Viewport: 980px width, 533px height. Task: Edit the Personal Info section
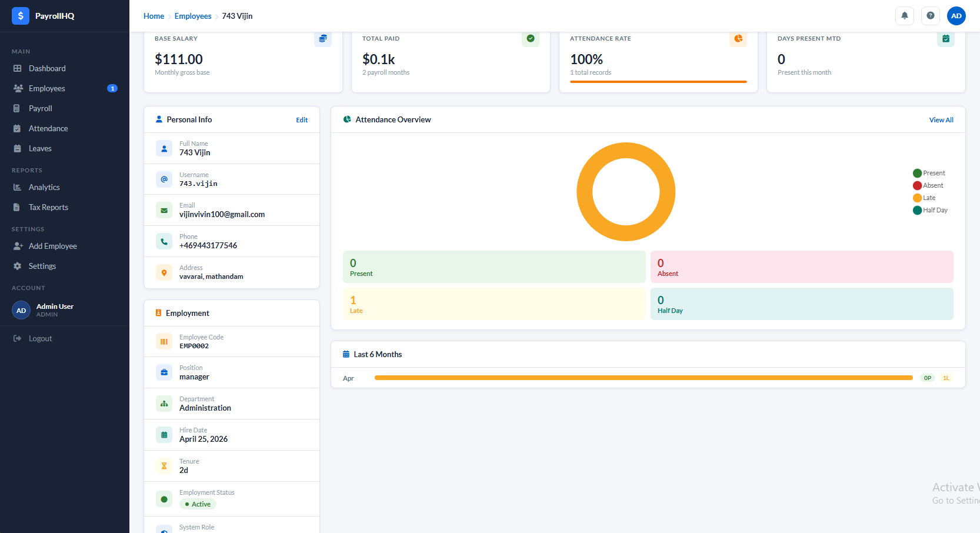click(x=302, y=120)
